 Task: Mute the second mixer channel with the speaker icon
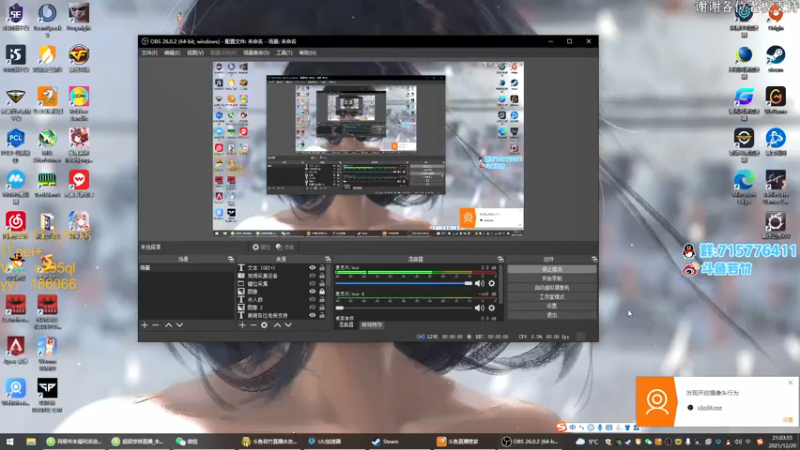[479, 308]
